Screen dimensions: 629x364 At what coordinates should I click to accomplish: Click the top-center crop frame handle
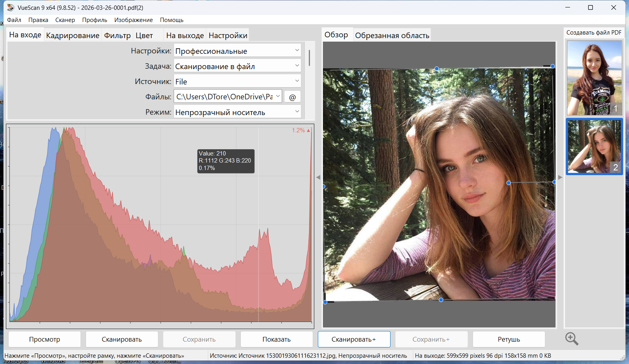(x=436, y=69)
